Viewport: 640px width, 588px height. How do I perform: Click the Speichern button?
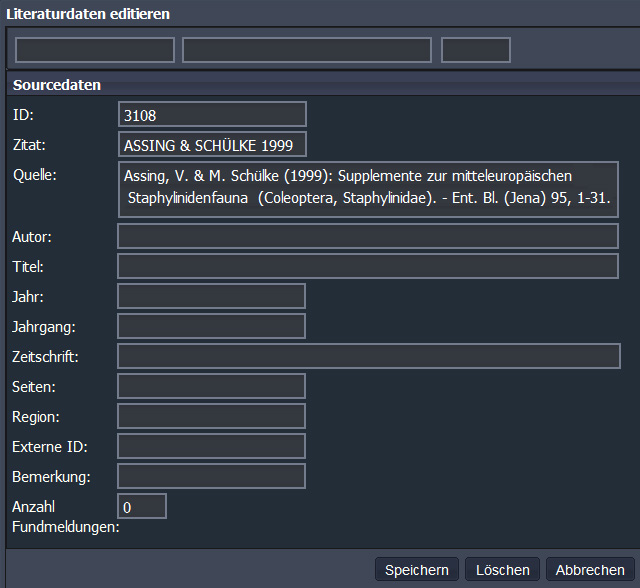[418, 570]
